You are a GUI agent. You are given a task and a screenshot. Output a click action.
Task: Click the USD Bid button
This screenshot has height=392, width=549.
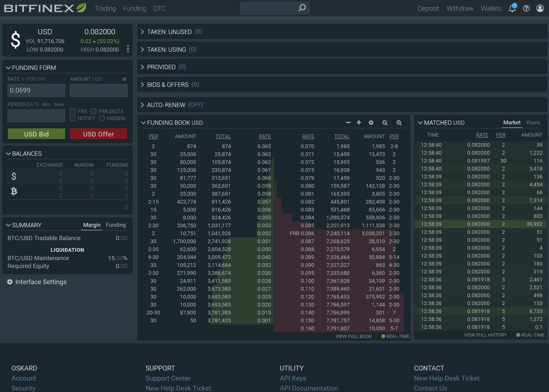(x=37, y=134)
